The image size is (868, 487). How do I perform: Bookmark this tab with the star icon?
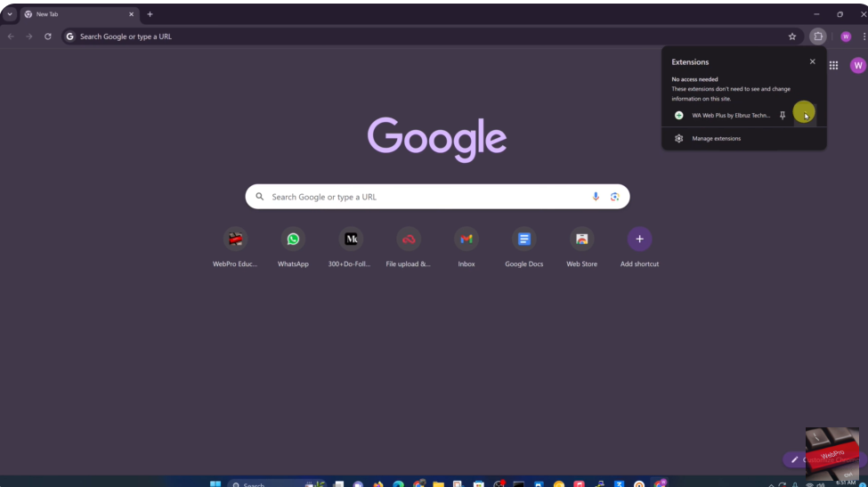click(792, 37)
